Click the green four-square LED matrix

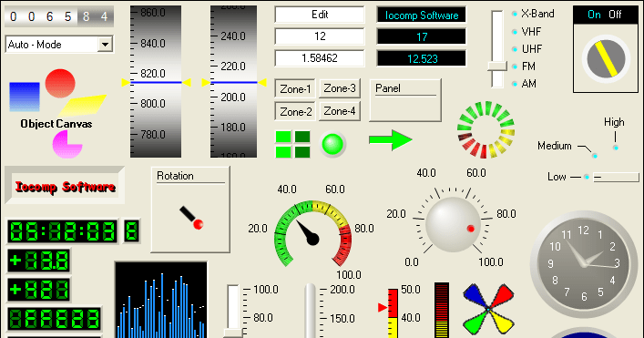(292, 145)
